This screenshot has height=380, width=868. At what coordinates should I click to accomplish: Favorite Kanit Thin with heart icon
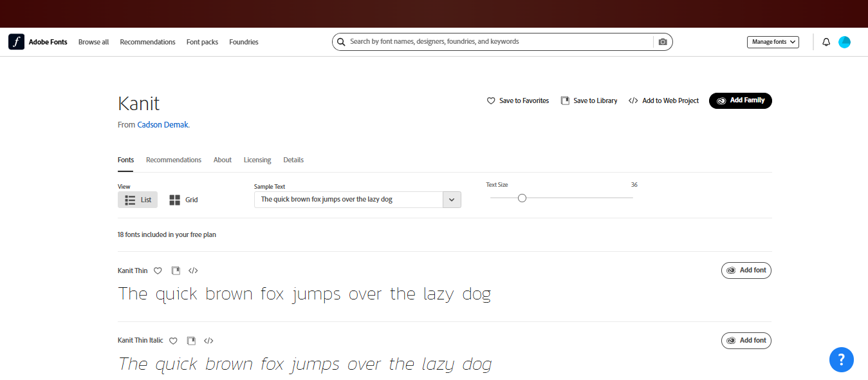(x=158, y=271)
